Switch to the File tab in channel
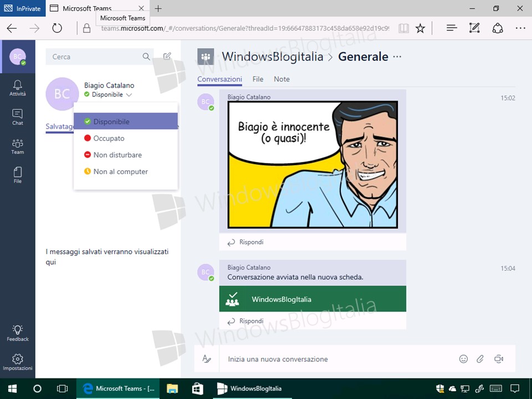This screenshot has height=399, width=532. tap(258, 79)
